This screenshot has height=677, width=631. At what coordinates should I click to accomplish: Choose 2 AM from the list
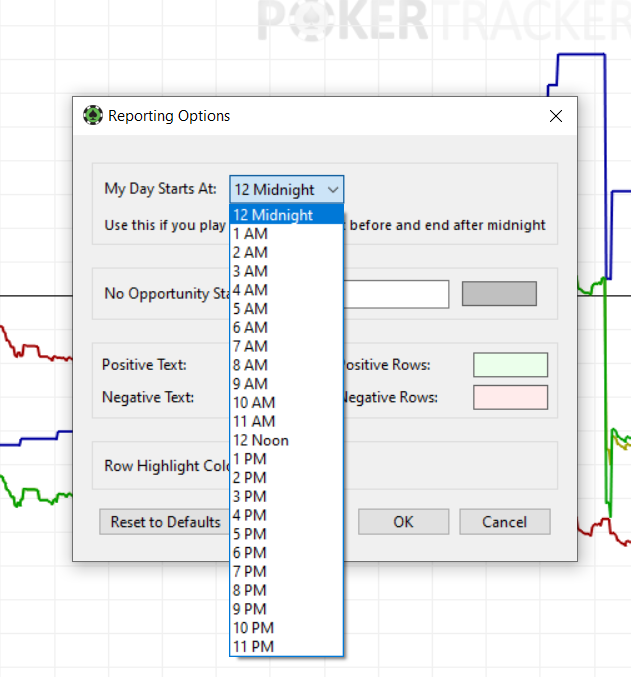click(287, 252)
